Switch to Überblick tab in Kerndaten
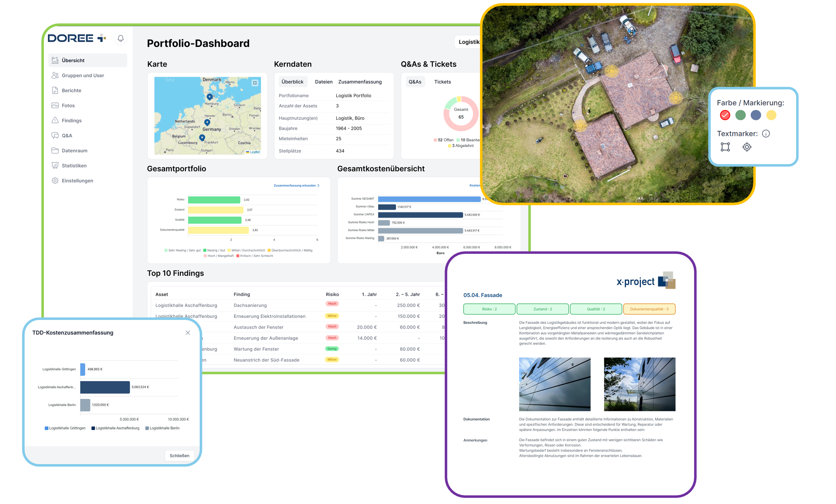836x504 pixels. tap(292, 82)
